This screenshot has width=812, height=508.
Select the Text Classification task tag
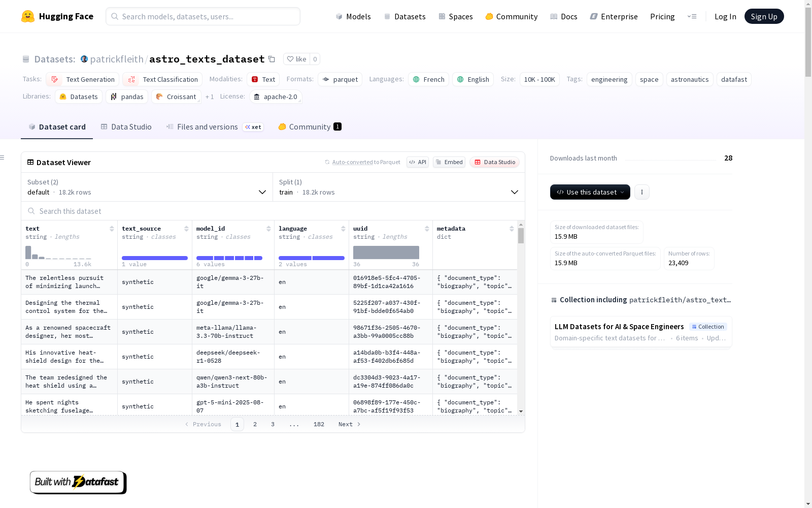pyautogui.click(x=162, y=79)
